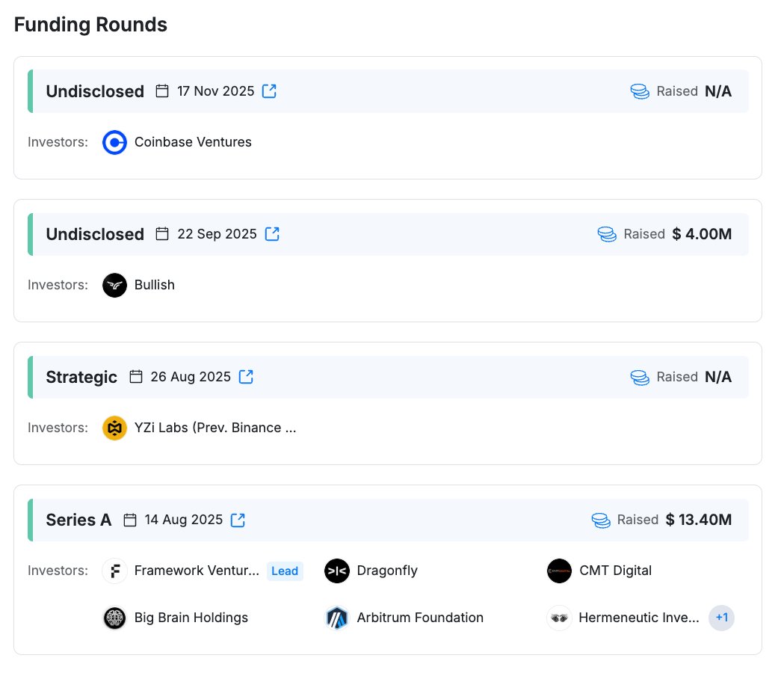Viewport: 784px width, 673px height.
Task: Open Bullish investor link
Action: [155, 285]
